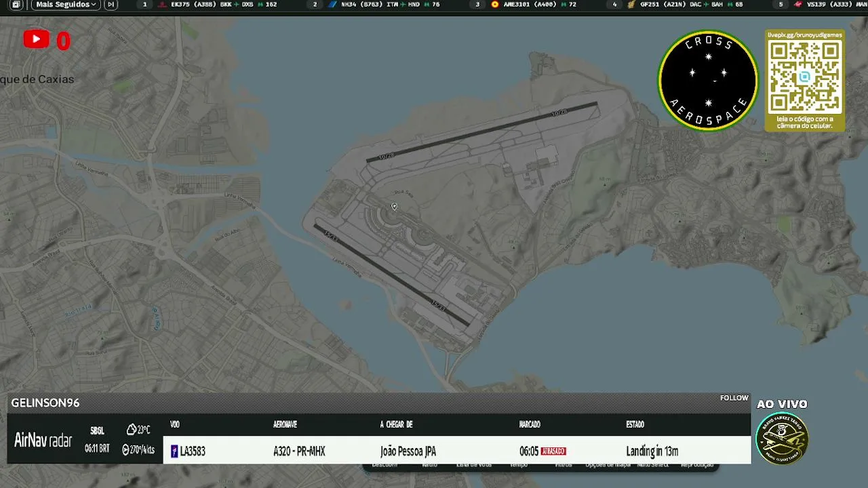The image size is (868, 488).
Task: Click the airport location marker on the map
Action: point(394,207)
